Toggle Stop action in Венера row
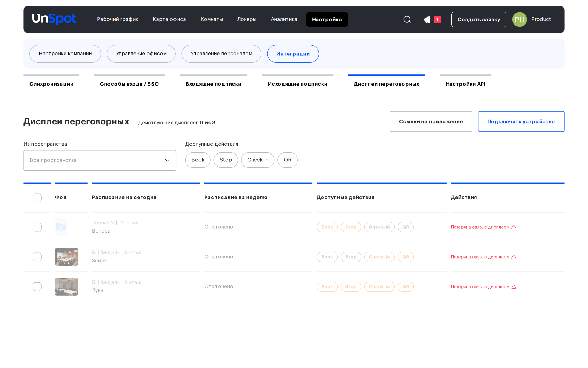Screen dimensions: 588x368 point(351,227)
